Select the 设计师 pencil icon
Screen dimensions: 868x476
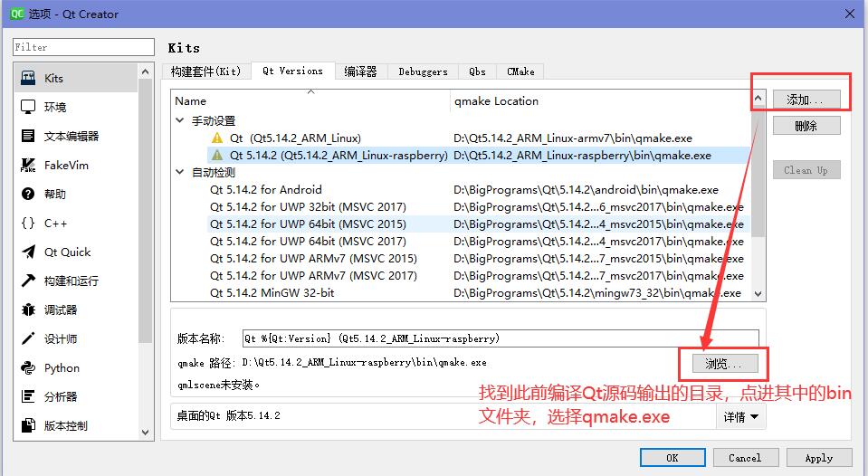point(28,338)
